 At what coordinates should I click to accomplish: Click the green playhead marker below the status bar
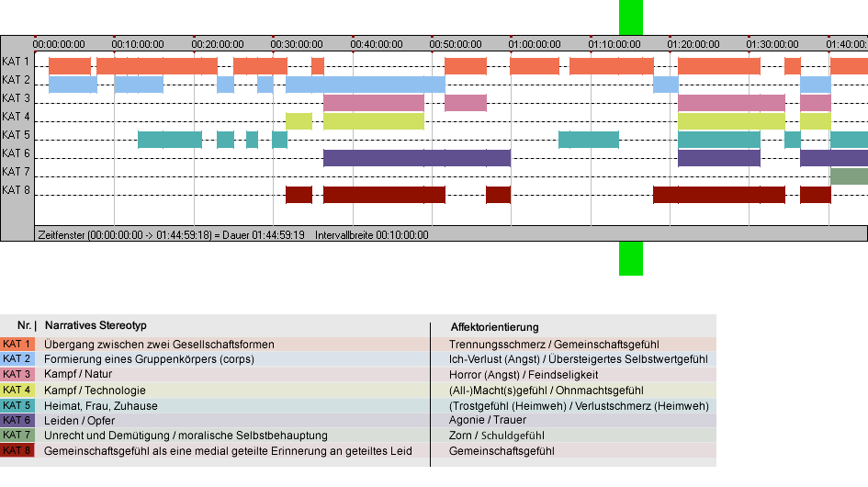tap(630, 258)
